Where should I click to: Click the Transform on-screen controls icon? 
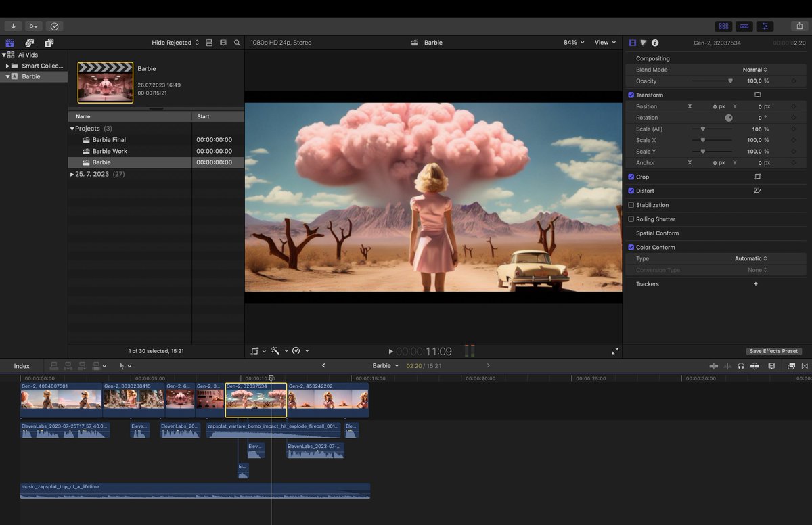click(x=758, y=95)
